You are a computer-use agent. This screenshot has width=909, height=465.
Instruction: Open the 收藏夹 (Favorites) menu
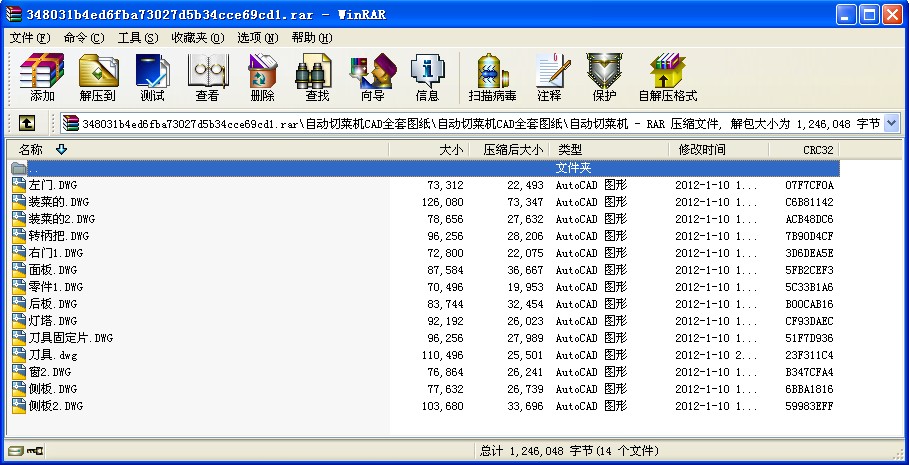click(x=195, y=38)
